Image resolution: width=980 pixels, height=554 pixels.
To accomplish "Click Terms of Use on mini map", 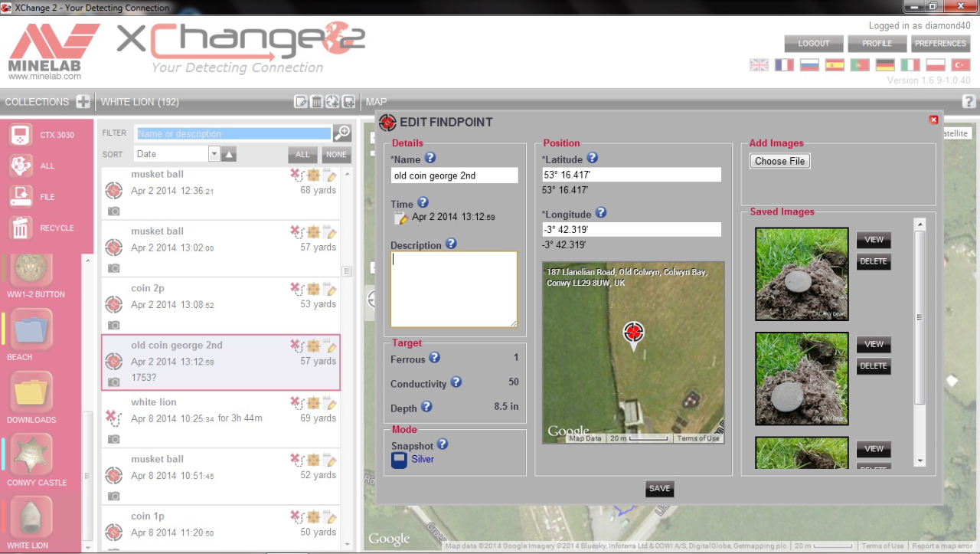I will coord(697,438).
